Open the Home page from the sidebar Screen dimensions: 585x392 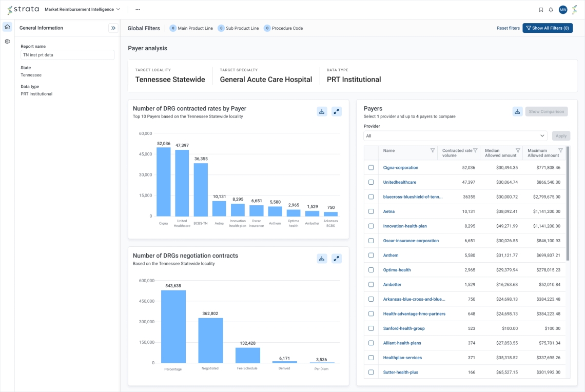[x=7, y=26]
